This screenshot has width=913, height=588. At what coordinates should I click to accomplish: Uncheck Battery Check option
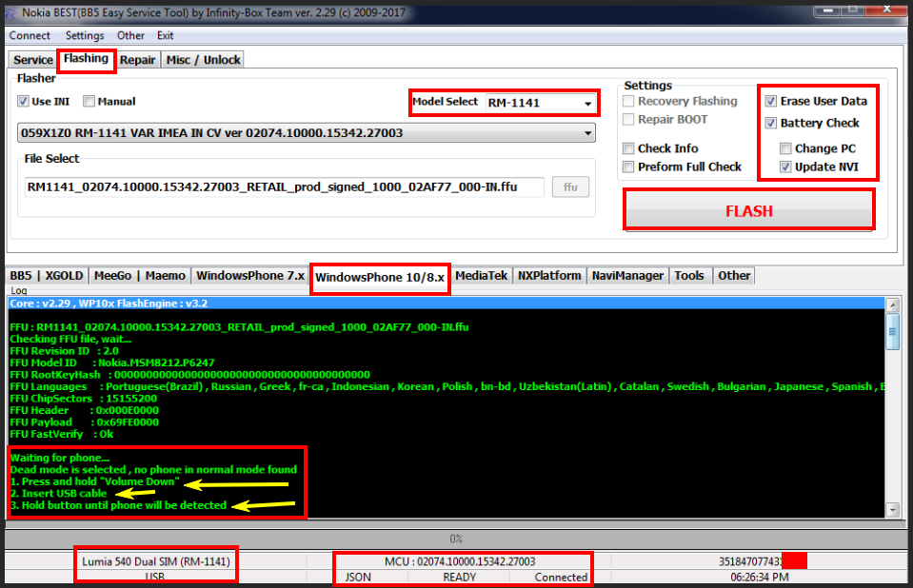click(771, 123)
